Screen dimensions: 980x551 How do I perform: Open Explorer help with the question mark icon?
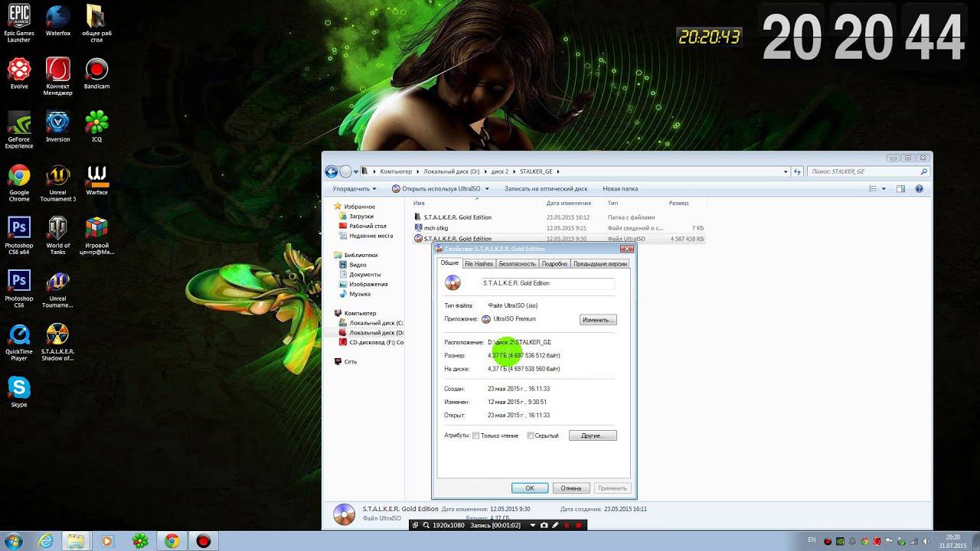tap(920, 188)
